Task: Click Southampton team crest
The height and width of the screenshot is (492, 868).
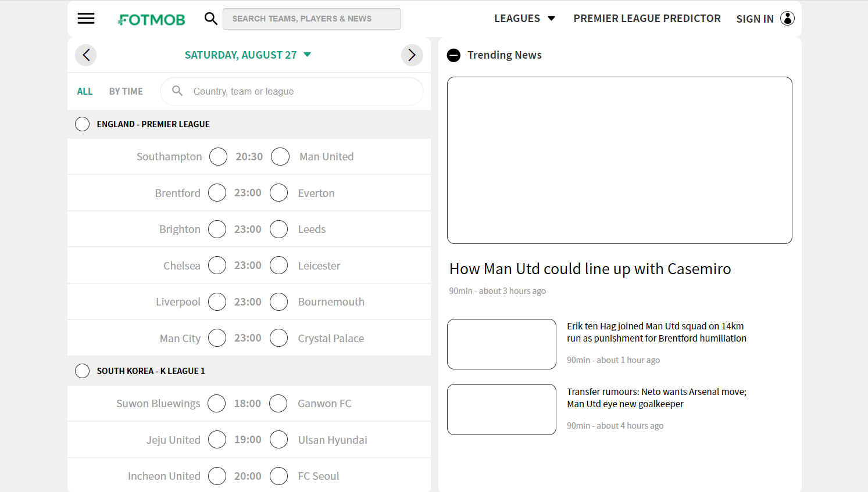Action: [218, 157]
